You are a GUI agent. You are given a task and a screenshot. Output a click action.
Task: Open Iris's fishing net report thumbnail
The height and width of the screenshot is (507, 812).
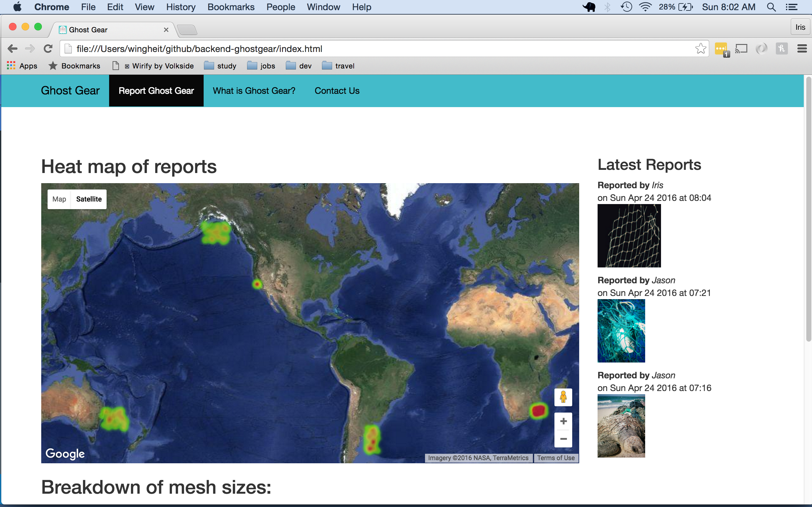(629, 236)
